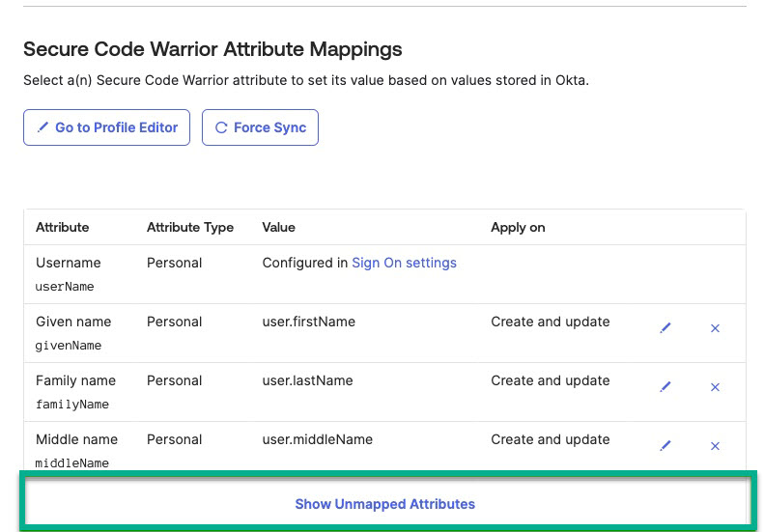The width and height of the screenshot is (764, 532).
Task: Select the Attribute column header
Action: pyautogui.click(x=63, y=228)
